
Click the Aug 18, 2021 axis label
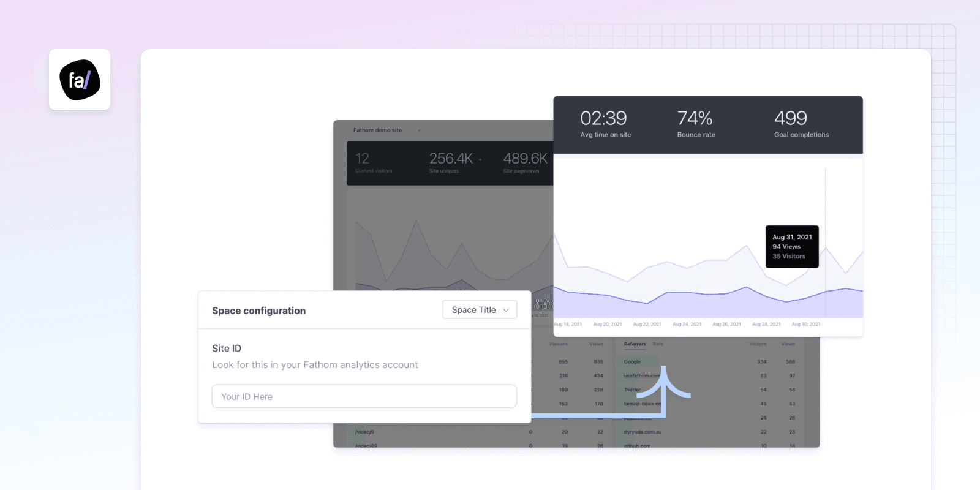(x=568, y=325)
